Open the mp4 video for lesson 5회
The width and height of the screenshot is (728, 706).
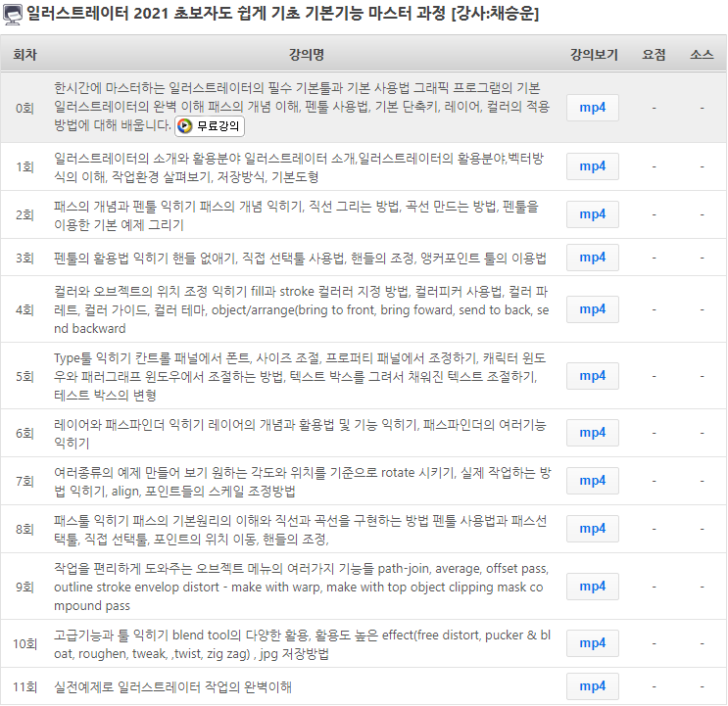593,376
